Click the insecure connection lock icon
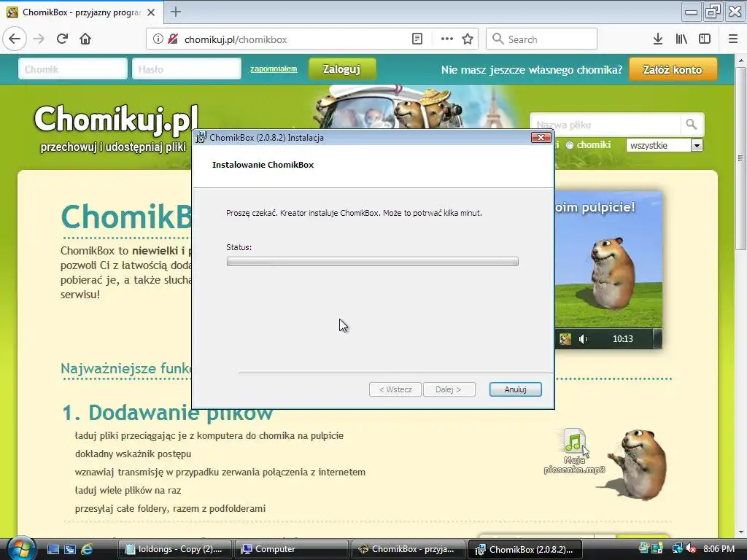The height and width of the screenshot is (560, 747). pos(173,39)
